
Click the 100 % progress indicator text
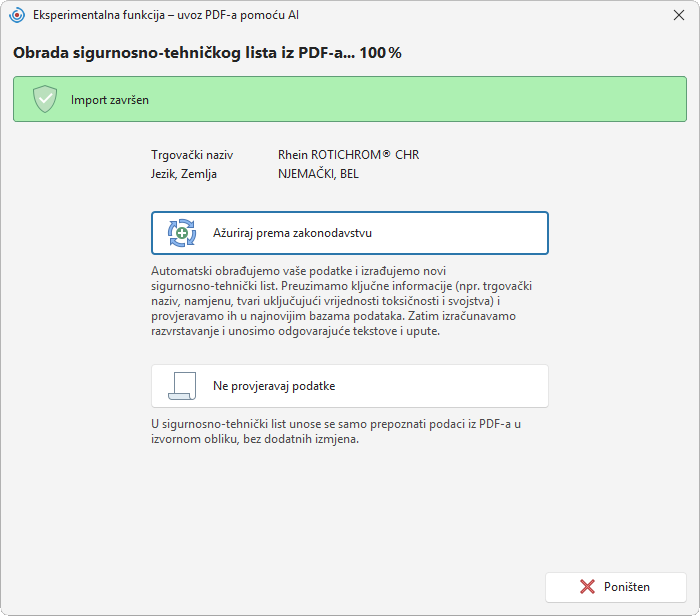(380, 53)
